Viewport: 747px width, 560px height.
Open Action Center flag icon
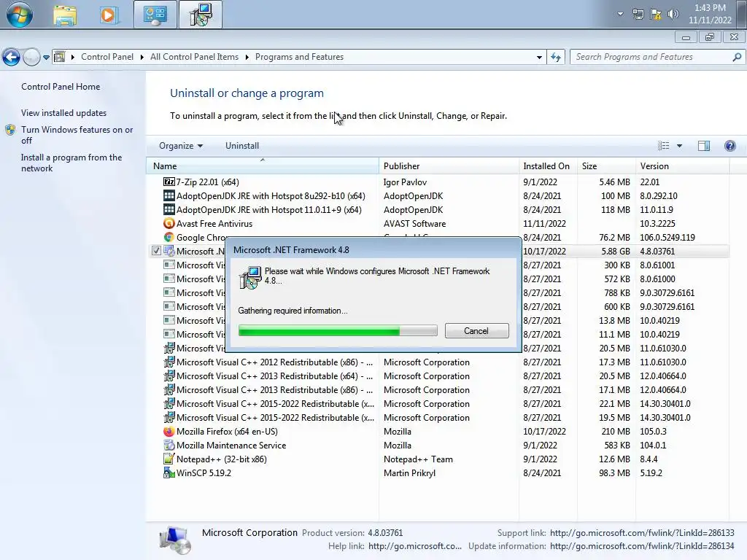click(656, 14)
